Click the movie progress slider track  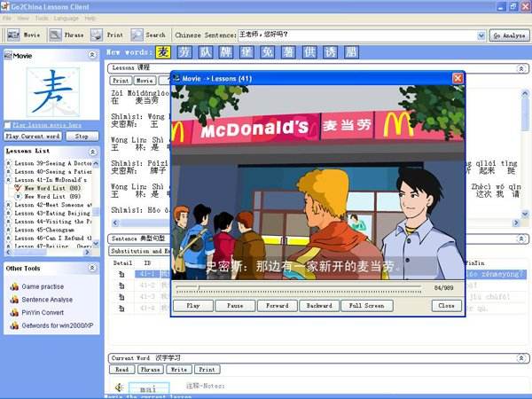(x=299, y=287)
